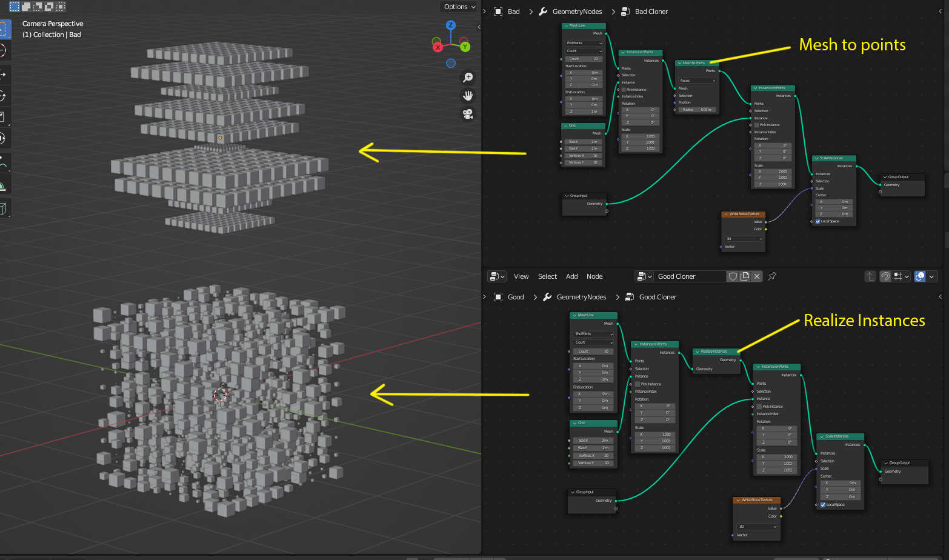Open 3D dropdown on Good Cloner's White Noise Texture
The image size is (949, 560).
[x=757, y=527]
